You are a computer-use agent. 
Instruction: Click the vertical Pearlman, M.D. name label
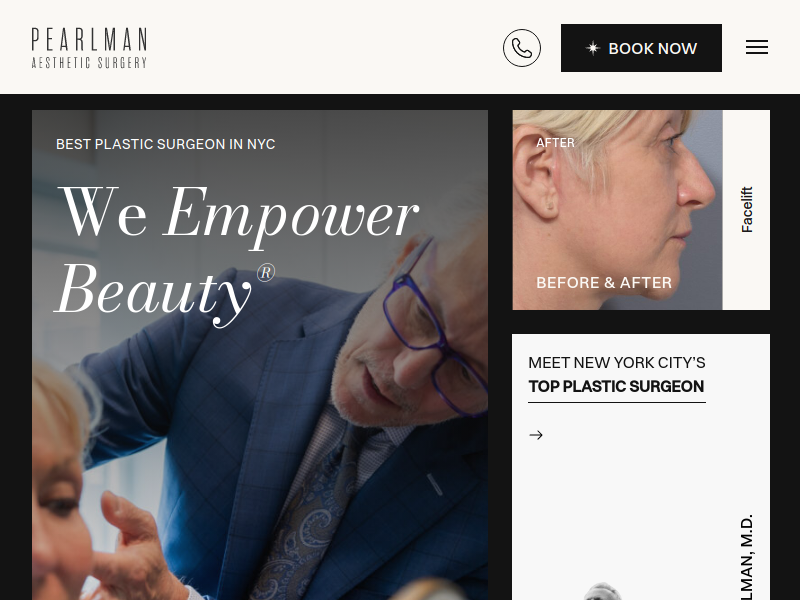point(746,557)
